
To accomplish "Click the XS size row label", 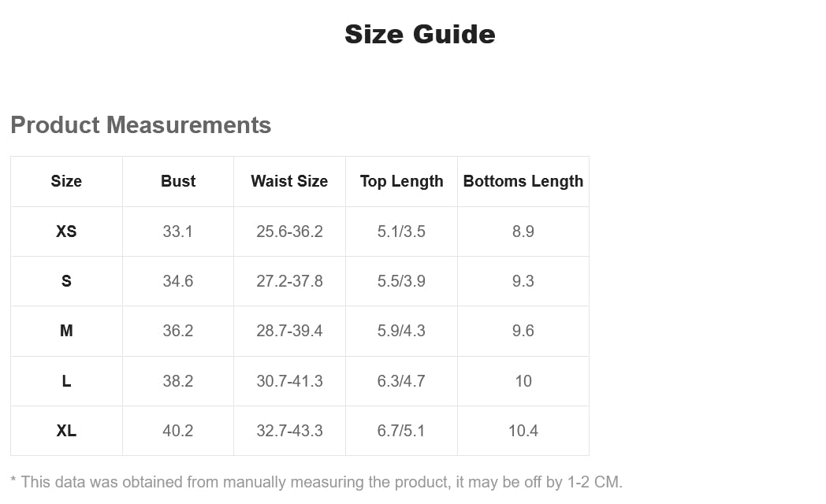I will point(66,232).
